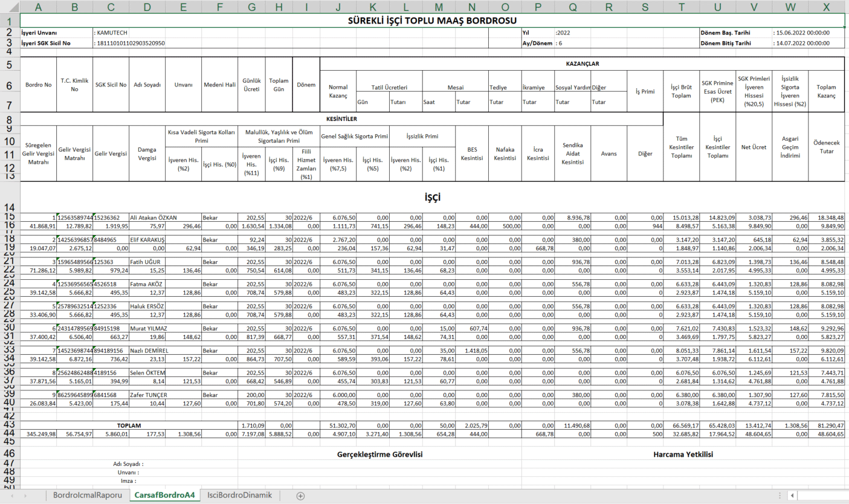Click the Günlük Ücreti heading
849x504 pixels.
pos(250,85)
